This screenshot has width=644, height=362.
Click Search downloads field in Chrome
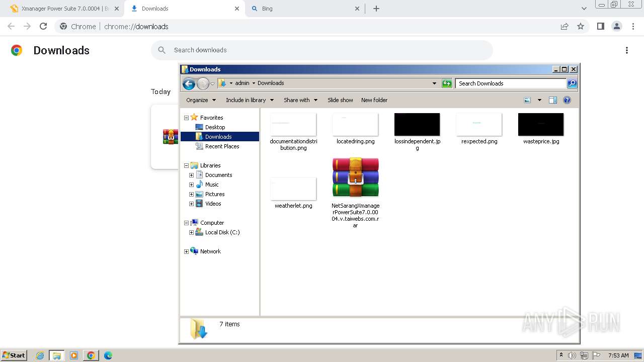322,50
